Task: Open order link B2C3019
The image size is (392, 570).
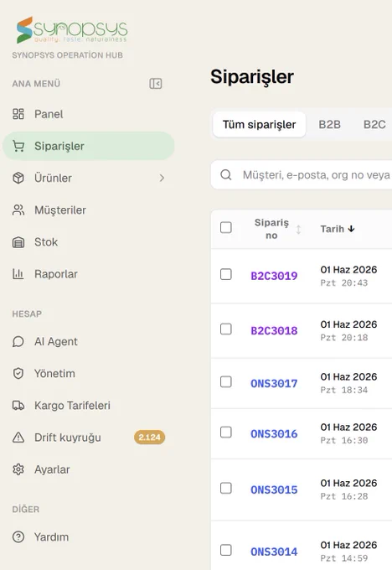Action: [274, 276]
